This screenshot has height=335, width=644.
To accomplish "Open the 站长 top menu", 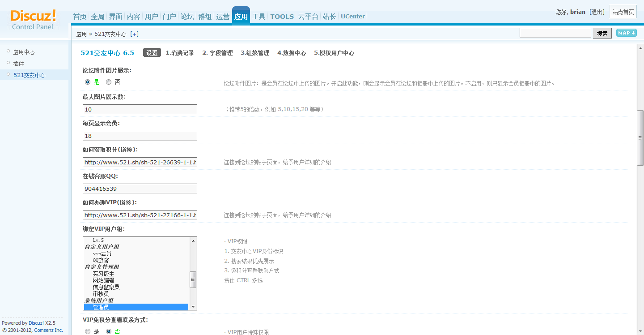I will (330, 17).
